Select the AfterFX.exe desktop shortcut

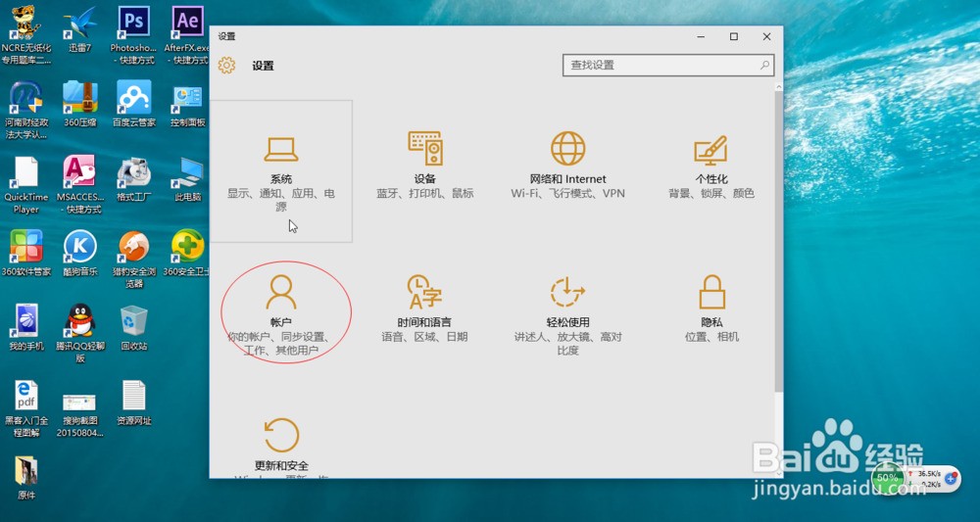tap(187, 36)
